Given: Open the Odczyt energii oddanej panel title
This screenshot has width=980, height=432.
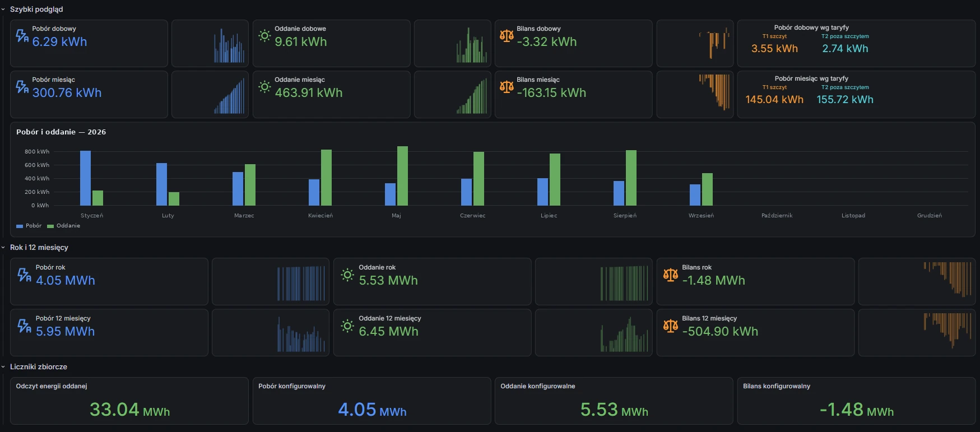Looking at the screenshot, I should pos(52,386).
